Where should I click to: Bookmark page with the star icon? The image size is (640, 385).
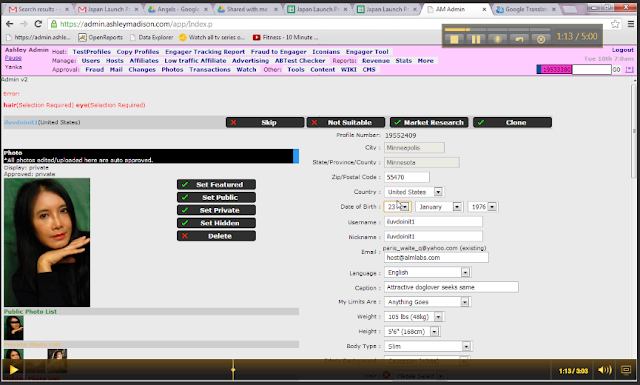pos(615,24)
